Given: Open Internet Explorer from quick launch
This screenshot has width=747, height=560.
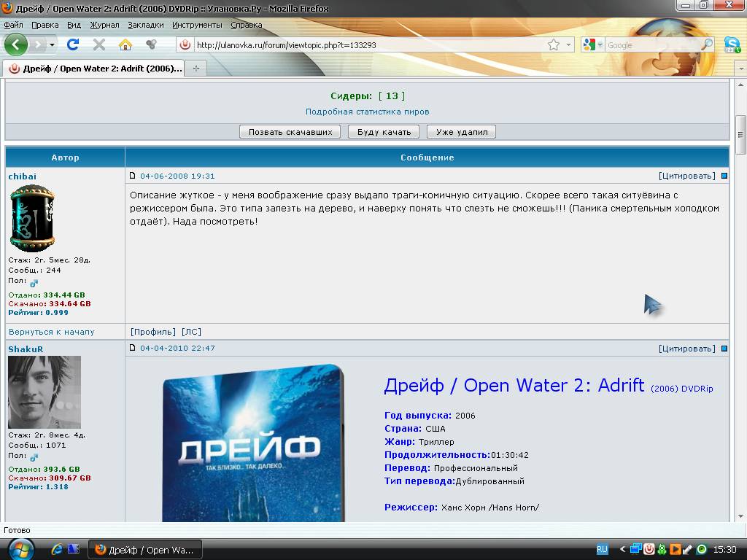Looking at the screenshot, I should 57,549.
